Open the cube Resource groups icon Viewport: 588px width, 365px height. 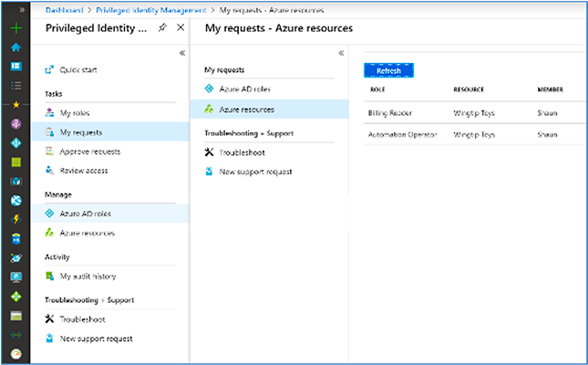pyautogui.click(x=16, y=182)
